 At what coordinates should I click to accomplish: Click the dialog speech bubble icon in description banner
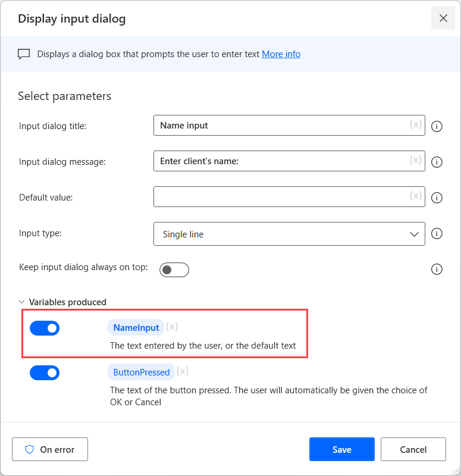coord(24,54)
